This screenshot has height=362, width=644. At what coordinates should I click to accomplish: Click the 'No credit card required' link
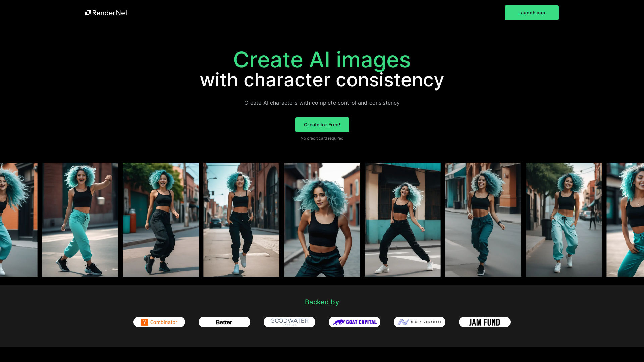(x=322, y=138)
